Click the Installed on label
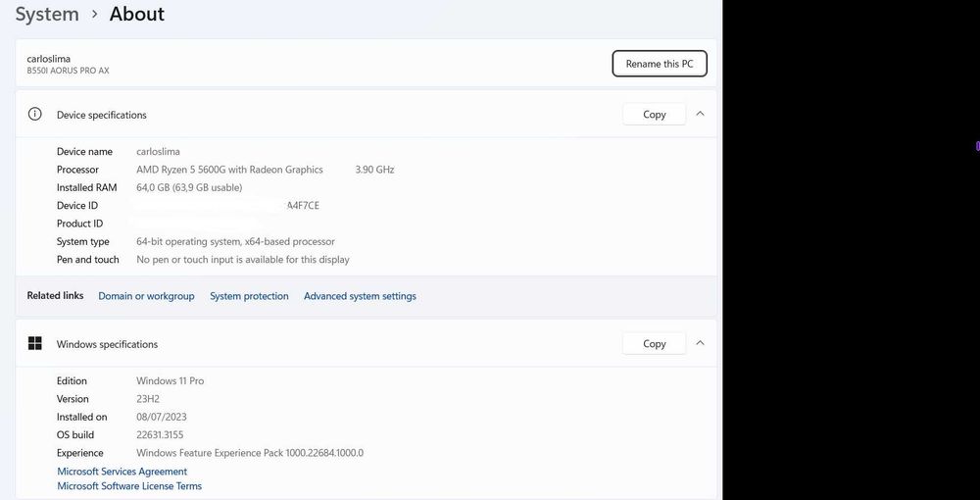Screen dimensions: 980x500 click(82, 418)
